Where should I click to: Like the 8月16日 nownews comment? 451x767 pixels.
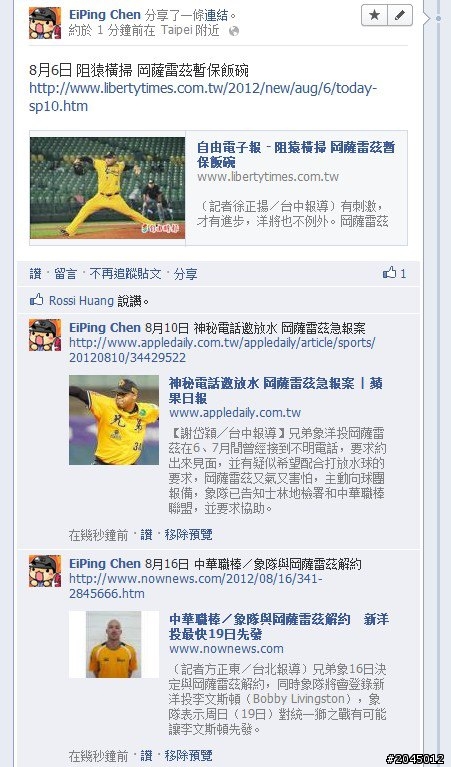click(146, 755)
